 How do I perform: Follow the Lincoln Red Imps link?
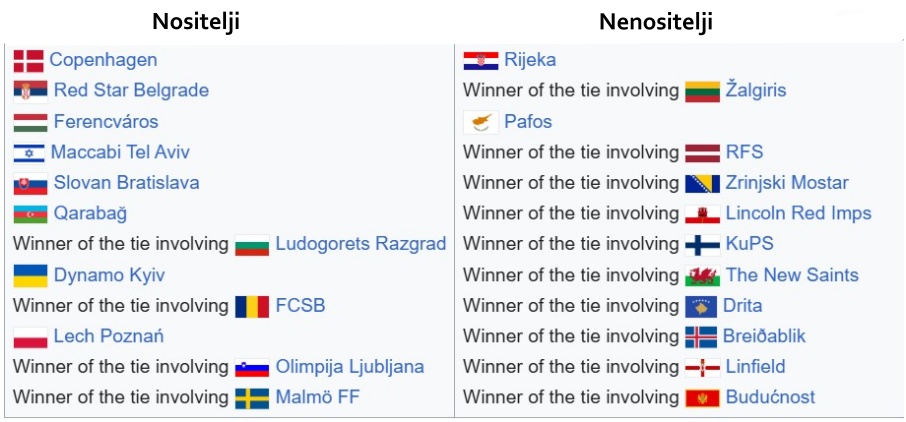coord(798,213)
